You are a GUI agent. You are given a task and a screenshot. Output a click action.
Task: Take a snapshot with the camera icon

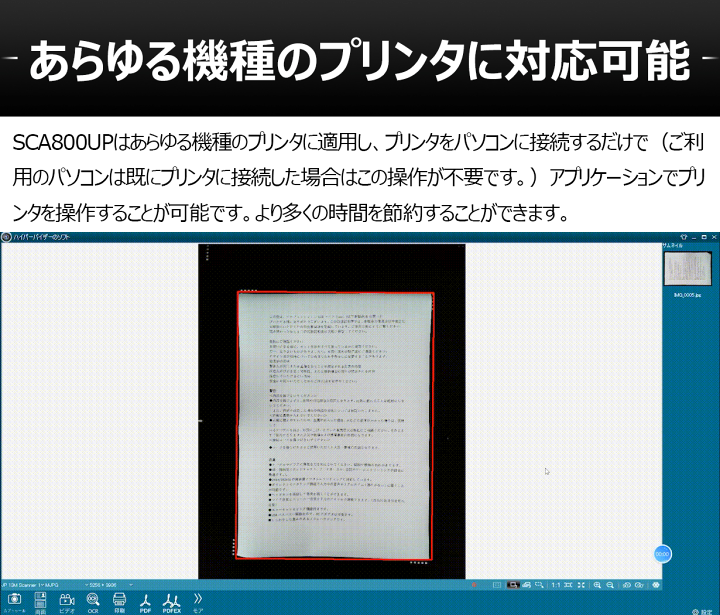click(14, 600)
